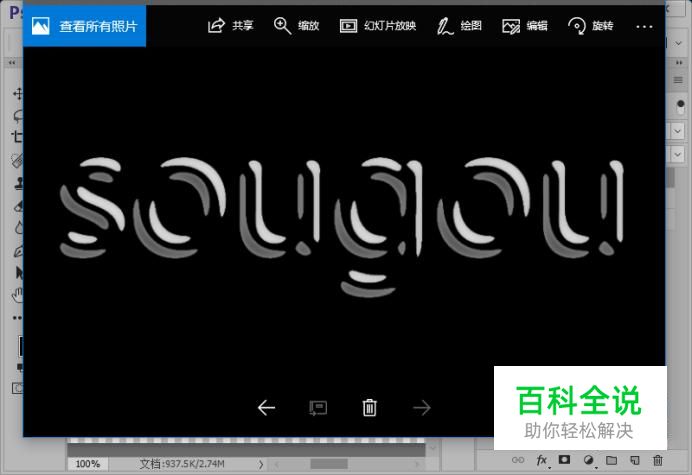This screenshot has height=475, width=692.
Task: Go to next photo with right arrow
Action: click(421, 407)
